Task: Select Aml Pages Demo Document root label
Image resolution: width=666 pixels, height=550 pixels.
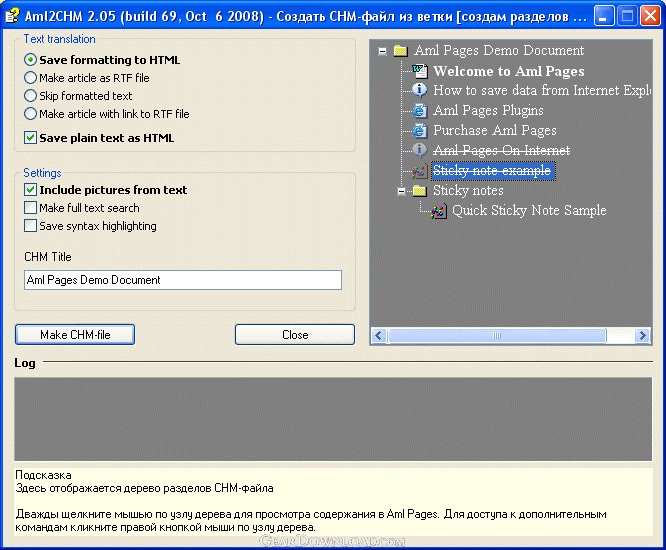Action: [499, 51]
